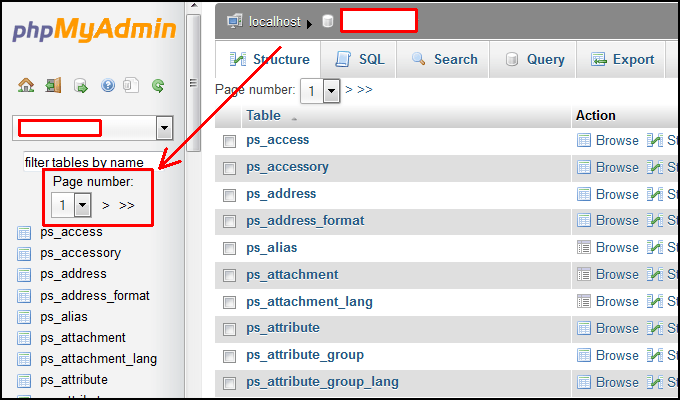Click ps_access table icon in sidebar
This screenshot has width=680, height=400.
pyautogui.click(x=24, y=233)
